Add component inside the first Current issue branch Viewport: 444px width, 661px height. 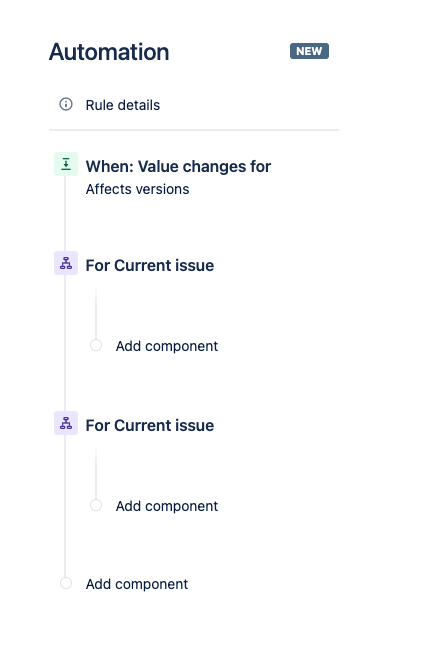[x=167, y=346]
